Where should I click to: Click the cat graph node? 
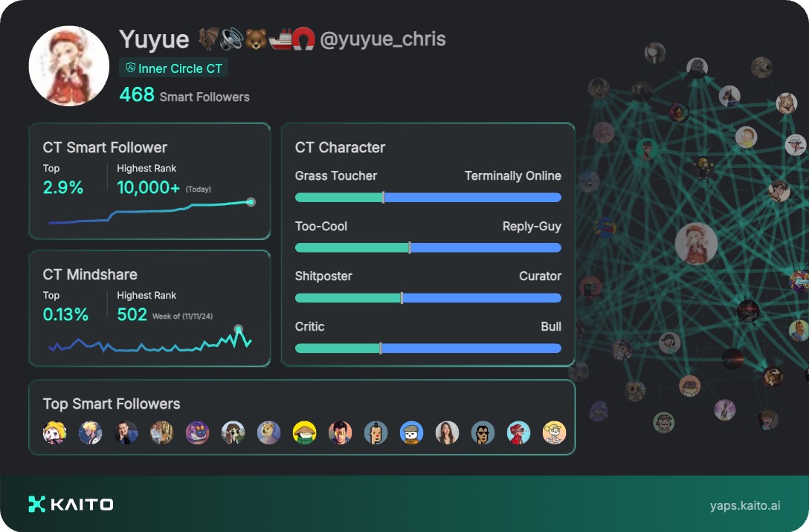coord(786,103)
